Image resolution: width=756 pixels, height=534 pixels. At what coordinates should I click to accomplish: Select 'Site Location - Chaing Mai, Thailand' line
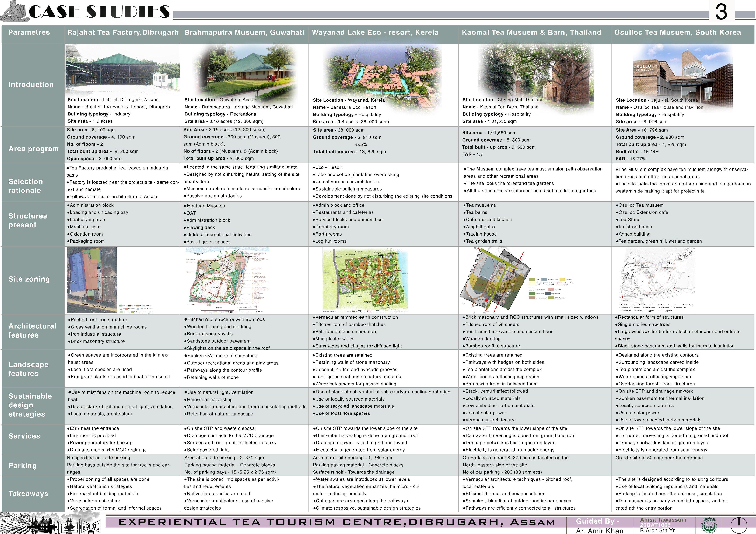coord(503,100)
